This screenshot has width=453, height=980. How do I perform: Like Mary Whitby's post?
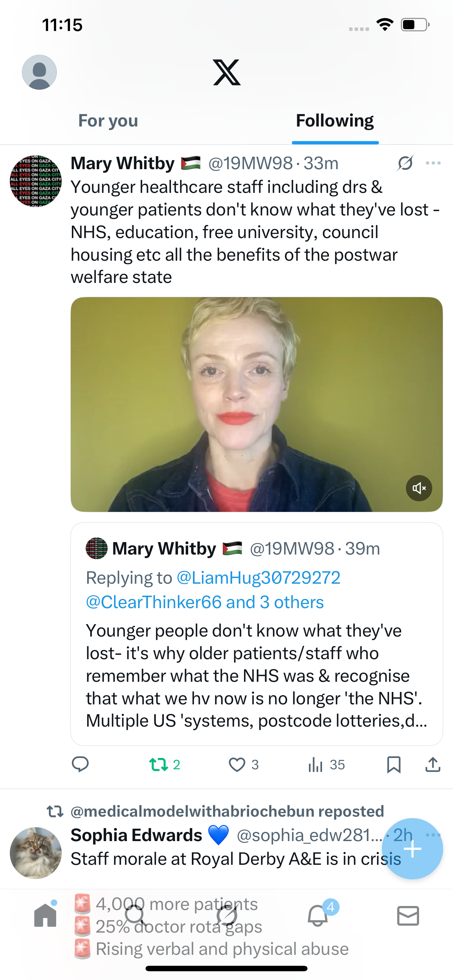click(237, 764)
